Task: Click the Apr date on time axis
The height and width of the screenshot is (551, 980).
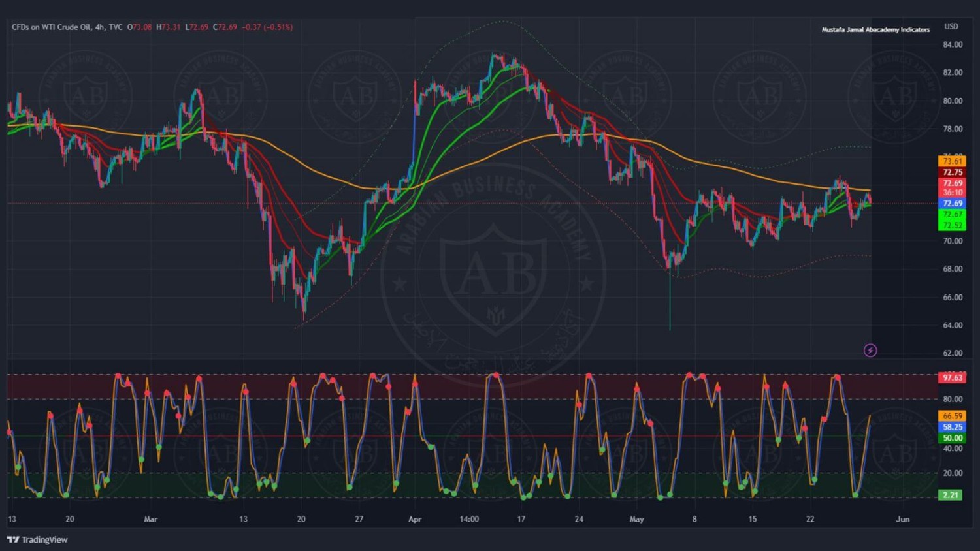Action: click(x=415, y=520)
